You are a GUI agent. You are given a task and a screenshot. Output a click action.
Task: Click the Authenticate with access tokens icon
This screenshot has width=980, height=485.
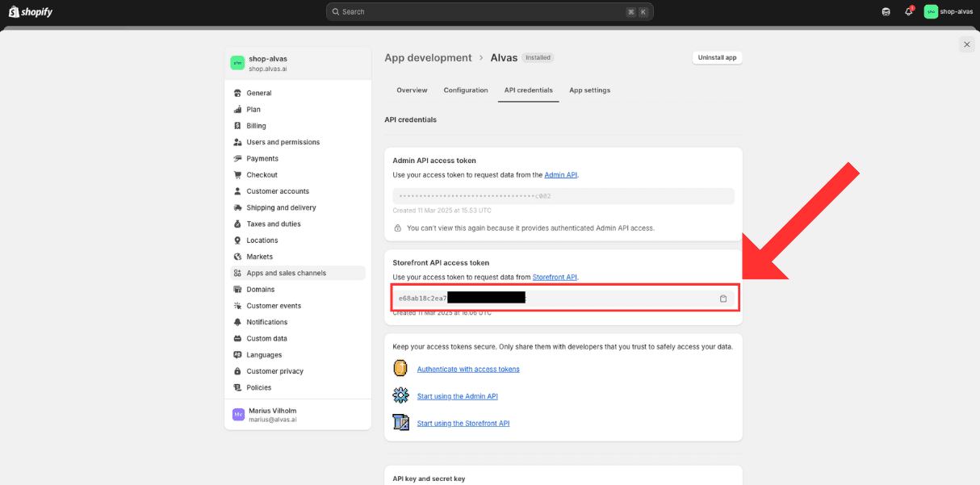coord(400,369)
